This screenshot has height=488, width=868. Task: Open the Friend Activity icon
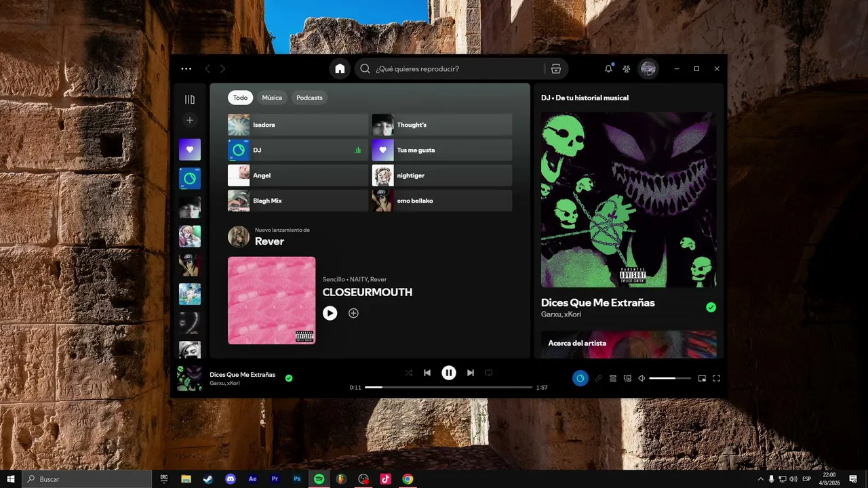click(x=627, y=68)
